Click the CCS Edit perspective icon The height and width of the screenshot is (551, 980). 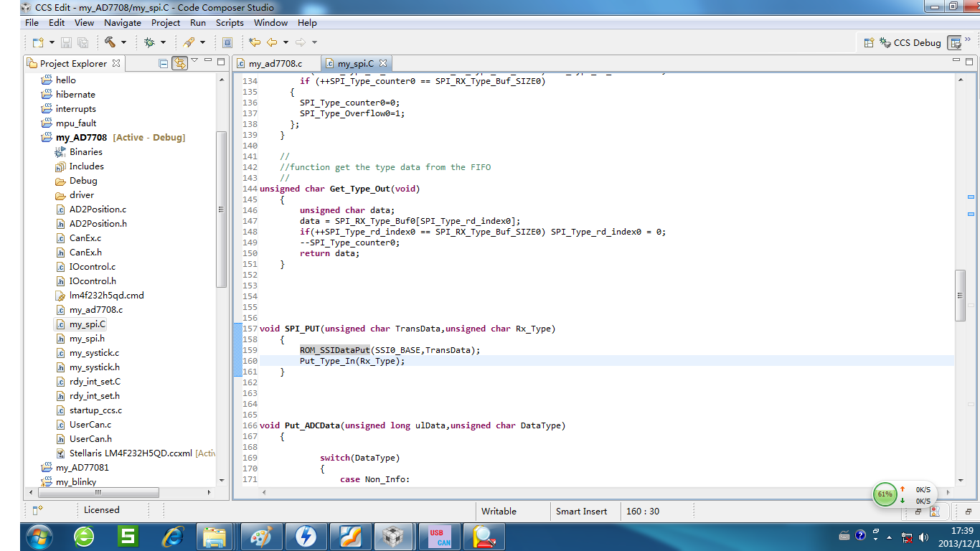[x=954, y=43]
